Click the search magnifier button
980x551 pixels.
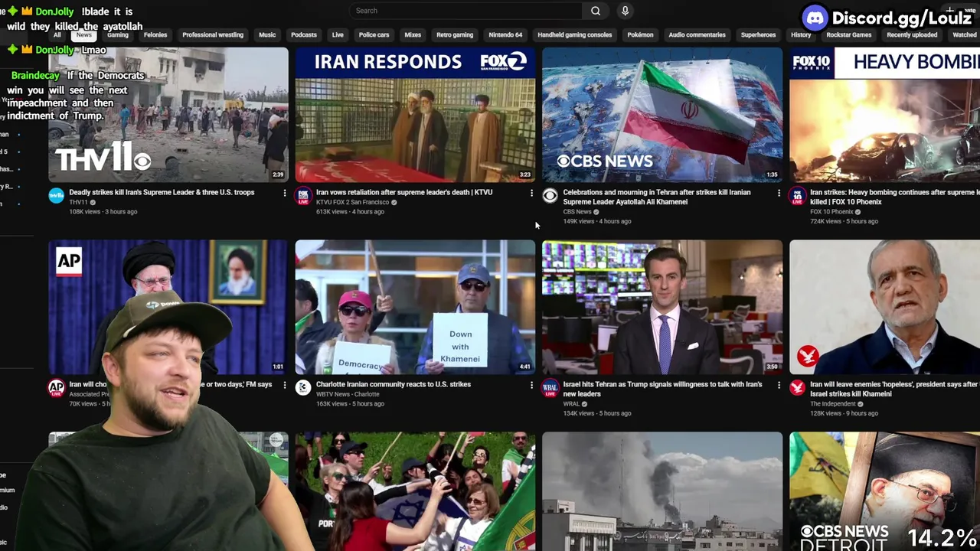[x=596, y=11]
